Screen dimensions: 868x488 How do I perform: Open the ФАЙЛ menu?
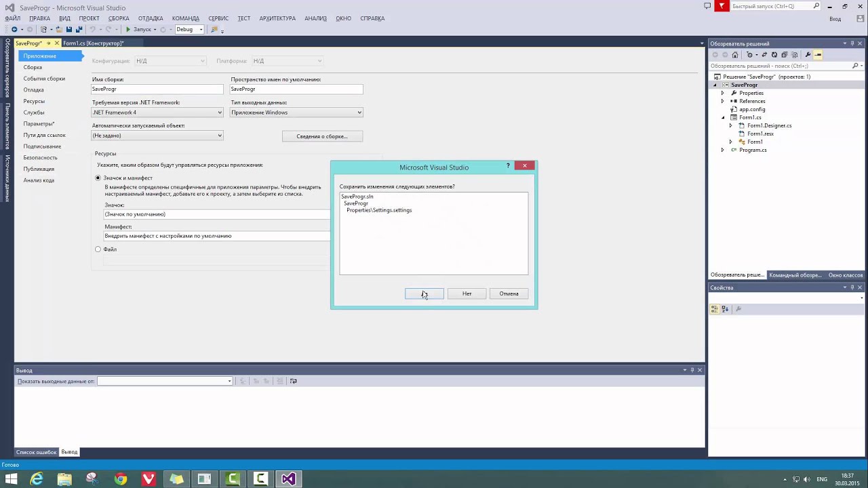pyautogui.click(x=12, y=18)
